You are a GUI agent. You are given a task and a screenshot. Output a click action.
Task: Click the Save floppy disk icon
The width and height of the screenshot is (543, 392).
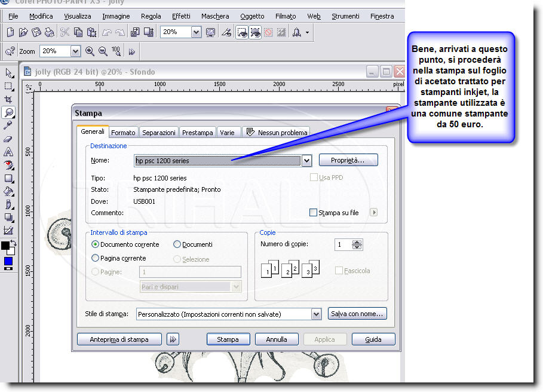36,32
